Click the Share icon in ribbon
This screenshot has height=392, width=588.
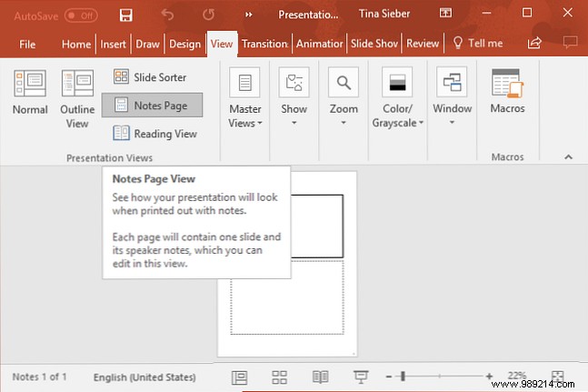(534, 43)
